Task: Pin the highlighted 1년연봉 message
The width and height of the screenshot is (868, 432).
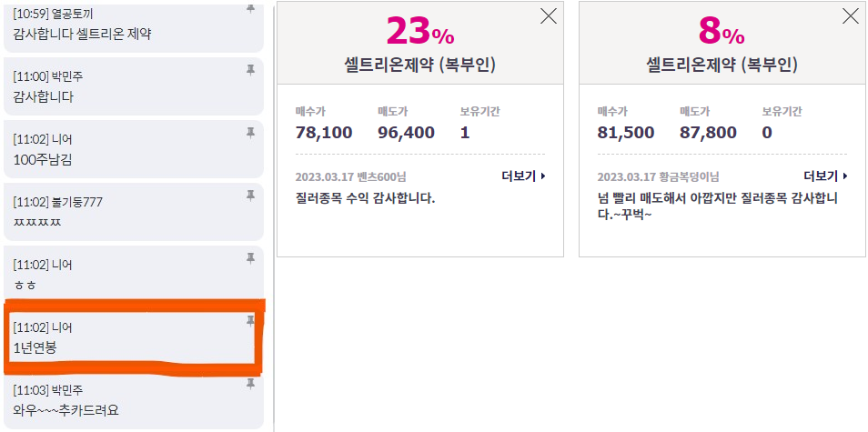Action: (250, 320)
